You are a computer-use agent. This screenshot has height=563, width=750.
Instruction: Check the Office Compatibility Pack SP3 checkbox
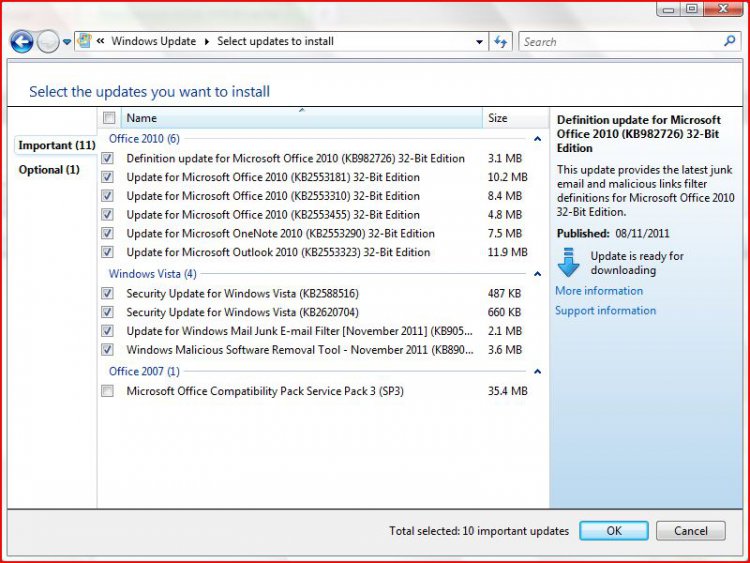click(108, 391)
